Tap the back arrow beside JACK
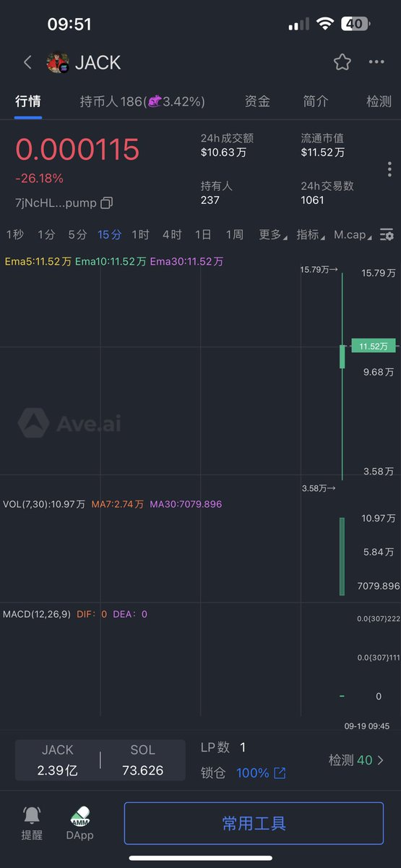Viewport: 401px width, 868px height. click(x=27, y=62)
